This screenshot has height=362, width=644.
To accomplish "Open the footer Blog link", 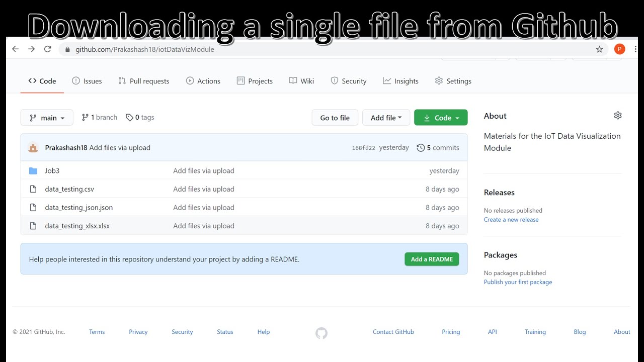I will [580, 332].
